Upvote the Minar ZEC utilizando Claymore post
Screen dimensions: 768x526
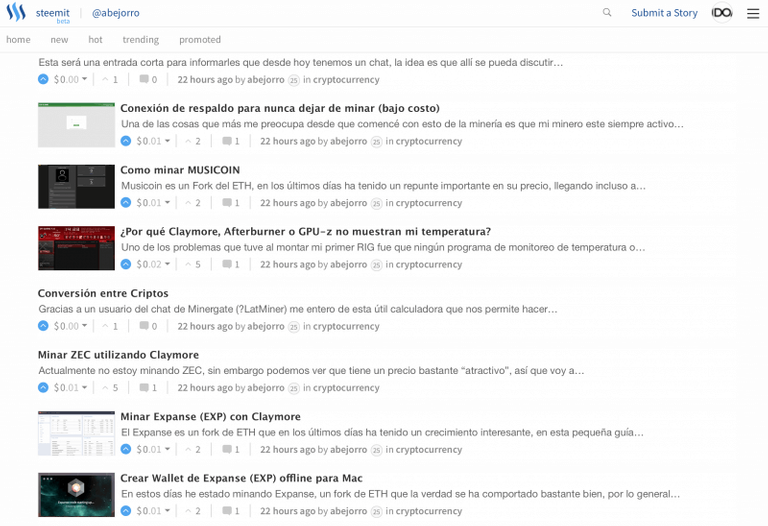tap(43, 388)
